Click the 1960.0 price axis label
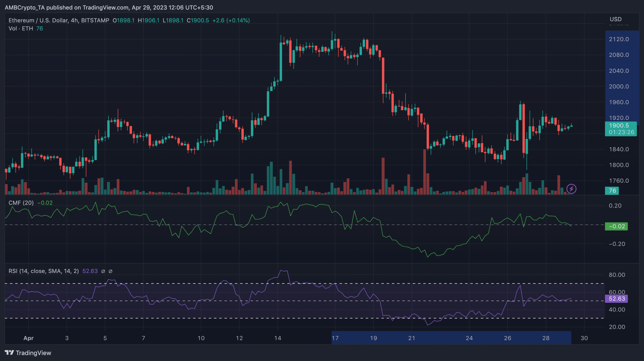 pos(619,102)
